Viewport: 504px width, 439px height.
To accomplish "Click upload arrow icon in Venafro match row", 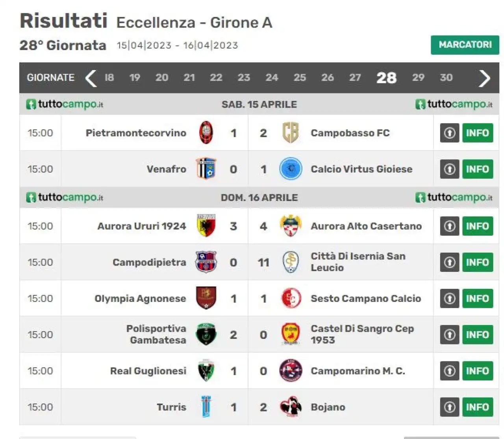I will click(x=450, y=169).
